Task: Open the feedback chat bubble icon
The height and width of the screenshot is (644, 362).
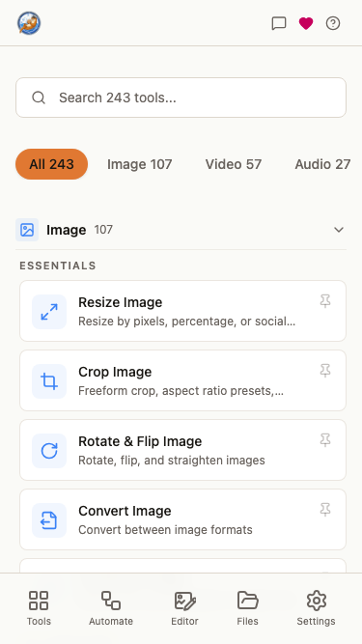Action: (x=279, y=23)
